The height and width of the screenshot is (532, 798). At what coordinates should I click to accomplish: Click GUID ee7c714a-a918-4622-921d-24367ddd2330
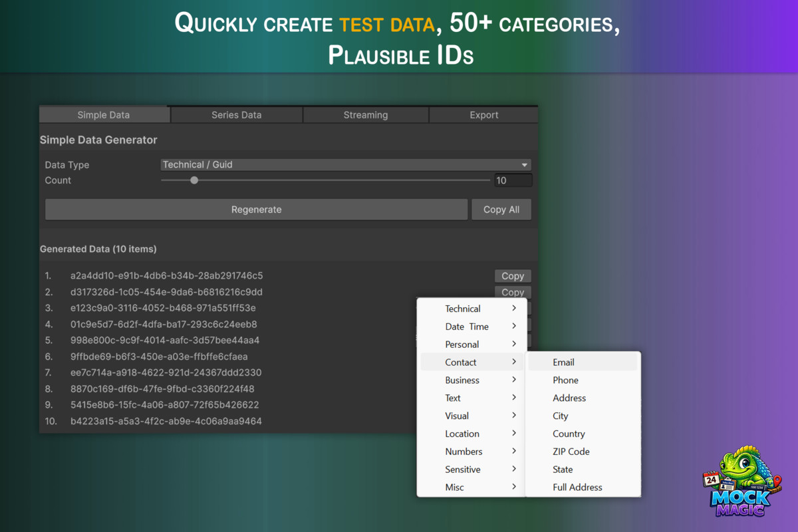pyautogui.click(x=166, y=372)
